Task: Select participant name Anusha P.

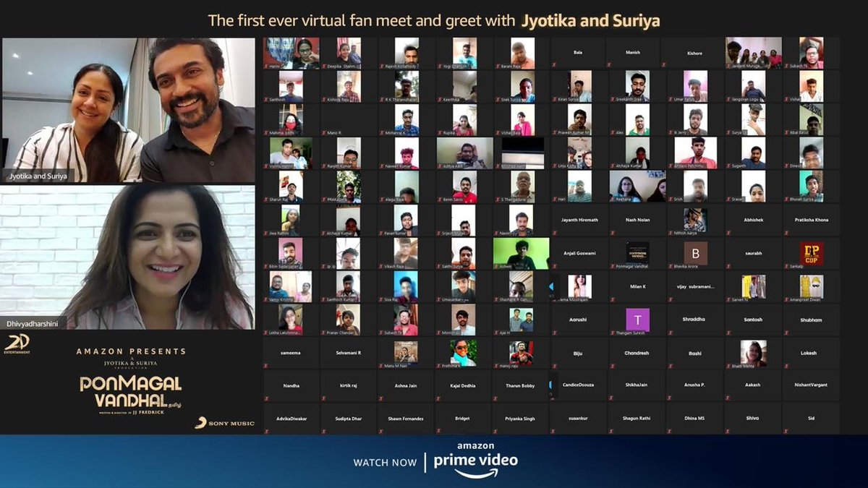Action: click(x=695, y=385)
